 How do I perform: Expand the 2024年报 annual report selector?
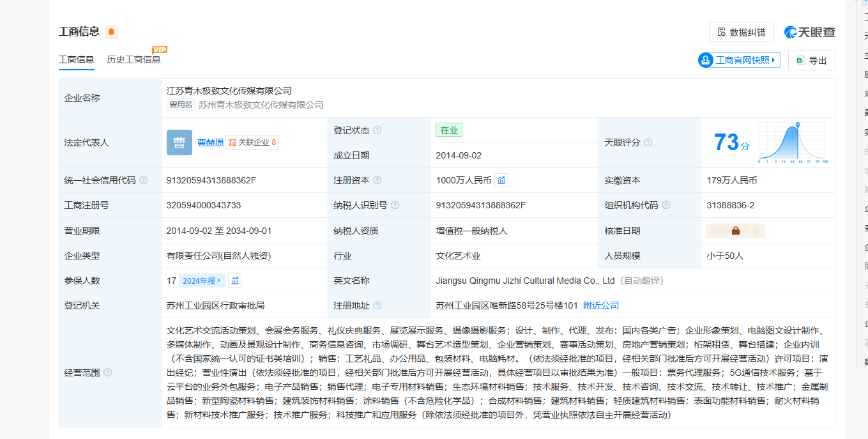point(202,281)
